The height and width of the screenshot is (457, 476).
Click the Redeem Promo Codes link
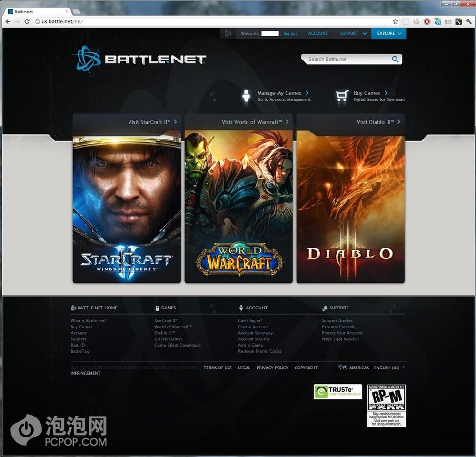coord(260,351)
